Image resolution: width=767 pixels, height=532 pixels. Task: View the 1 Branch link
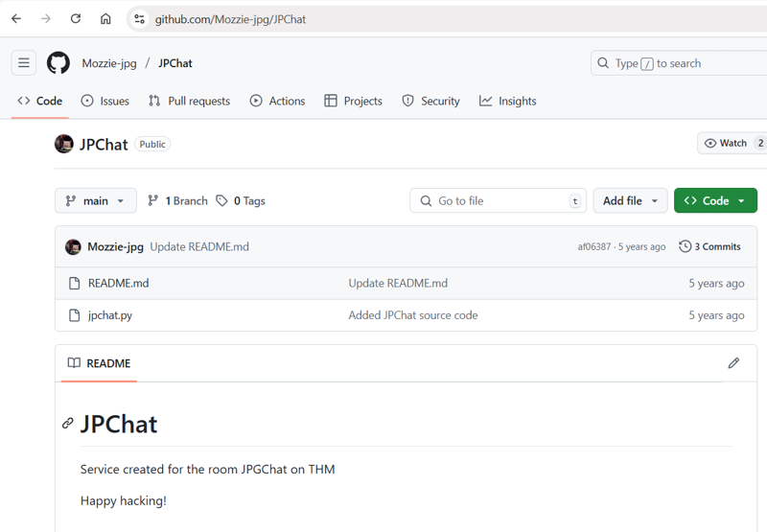pyautogui.click(x=178, y=201)
